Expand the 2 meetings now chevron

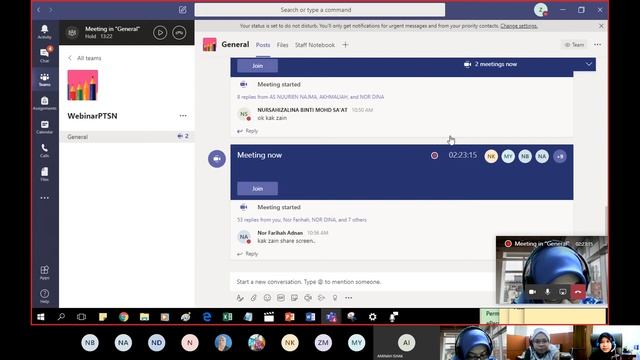tap(589, 64)
